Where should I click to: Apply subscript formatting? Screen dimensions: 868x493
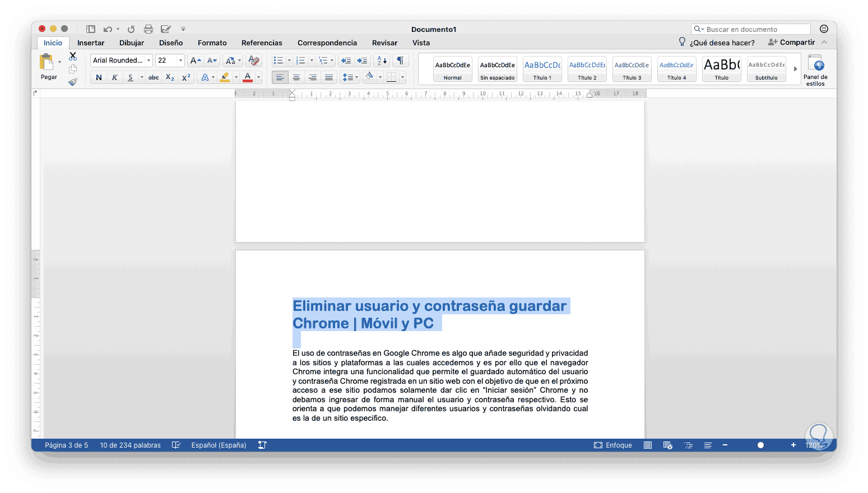[x=170, y=77]
